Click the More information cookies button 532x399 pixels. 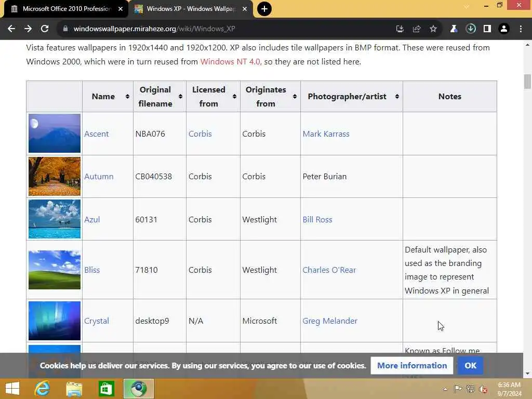coord(412,366)
